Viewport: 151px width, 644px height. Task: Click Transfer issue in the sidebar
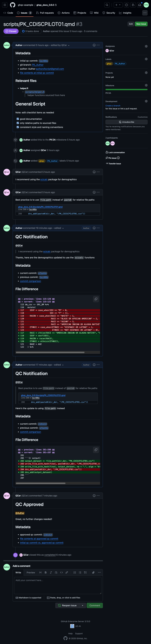[113, 163]
